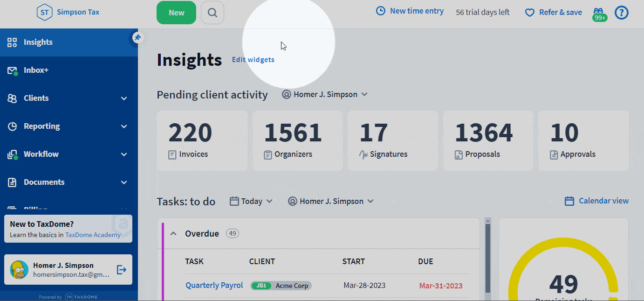Click Homer J. Simpson avatar

[19, 270]
